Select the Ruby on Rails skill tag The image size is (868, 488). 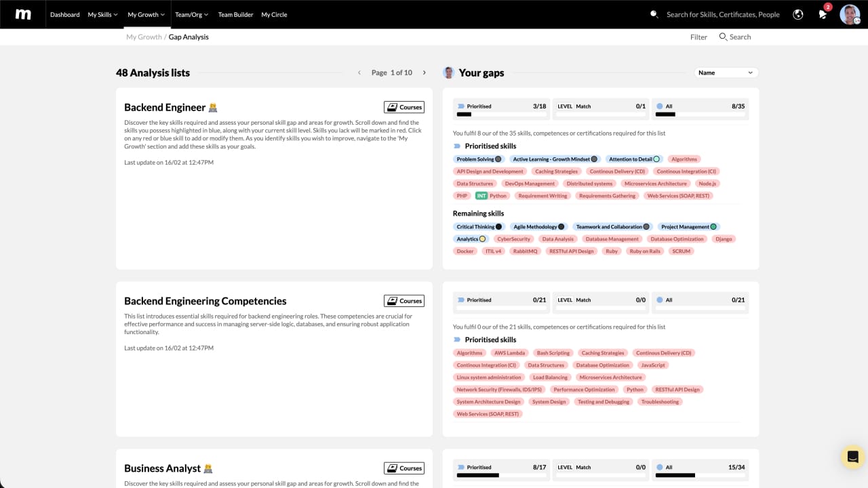[645, 251]
